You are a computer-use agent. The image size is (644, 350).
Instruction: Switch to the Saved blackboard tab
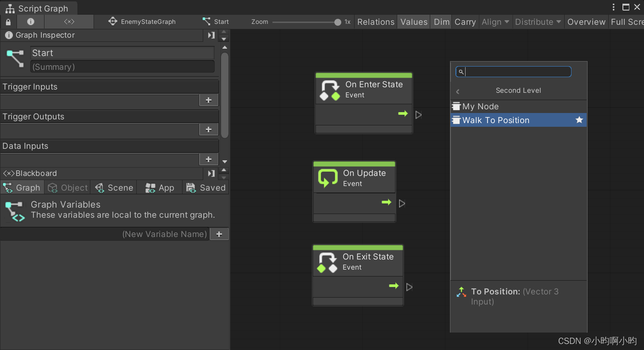(206, 187)
